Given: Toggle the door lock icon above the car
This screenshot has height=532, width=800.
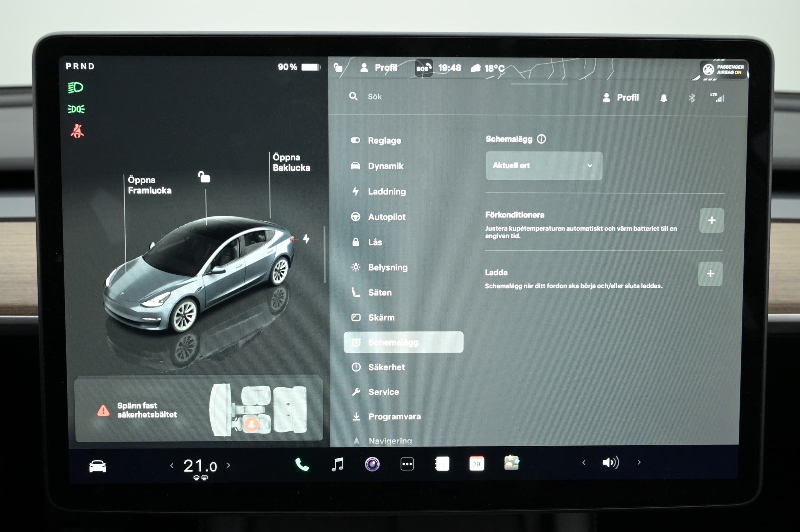Looking at the screenshot, I should (204, 177).
